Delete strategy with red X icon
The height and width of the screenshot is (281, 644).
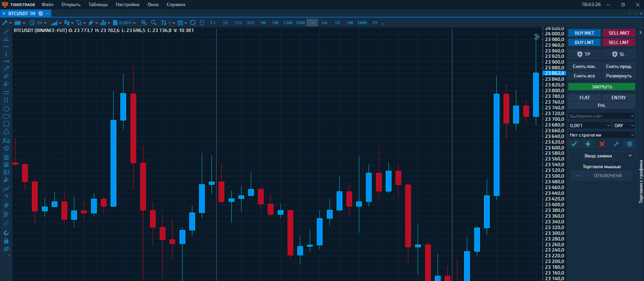(602, 144)
